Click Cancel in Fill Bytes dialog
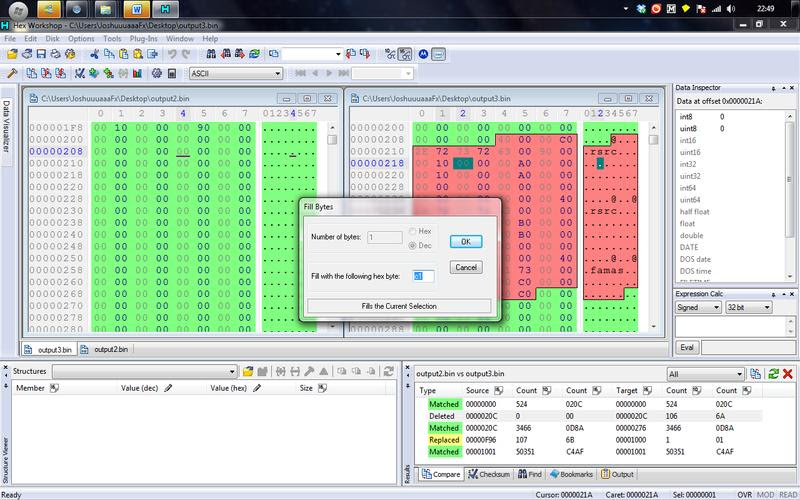This screenshot has height=500, width=800. [466, 267]
